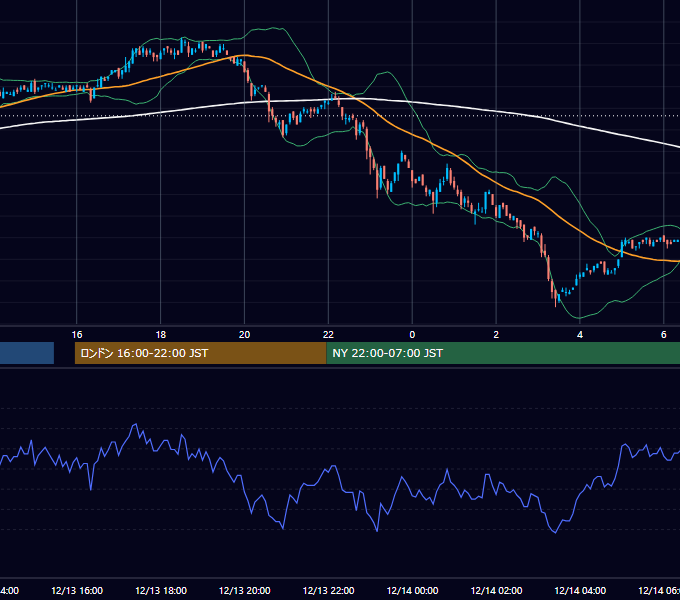Click the 22 hour axis label
The width and height of the screenshot is (680, 600).
pyautogui.click(x=328, y=335)
